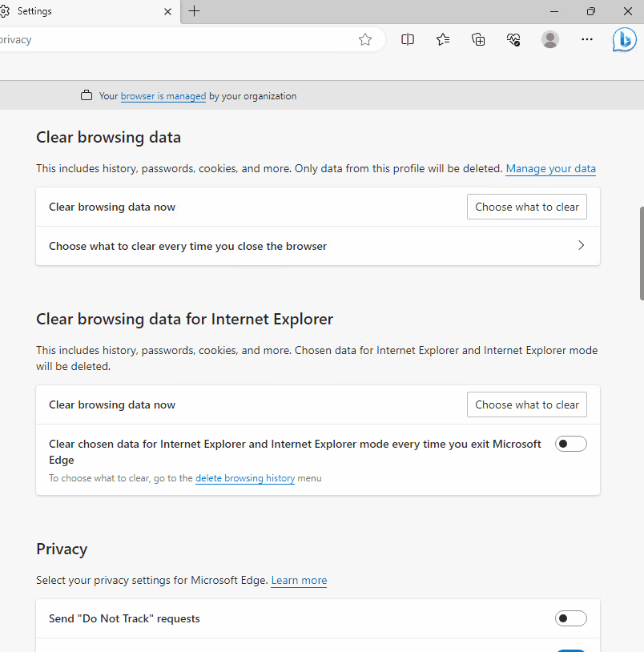
Task: Open a new tab with plus button
Action: click(x=195, y=11)
